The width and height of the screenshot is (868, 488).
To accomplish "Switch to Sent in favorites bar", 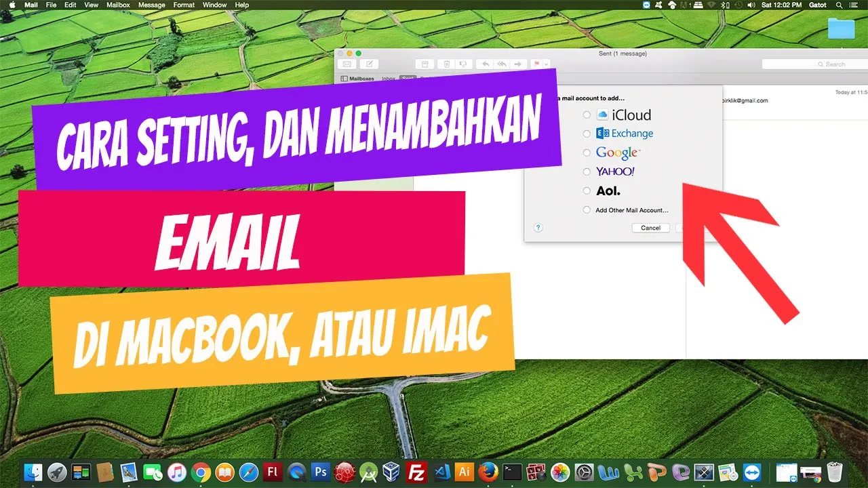I will pos(408,79).
